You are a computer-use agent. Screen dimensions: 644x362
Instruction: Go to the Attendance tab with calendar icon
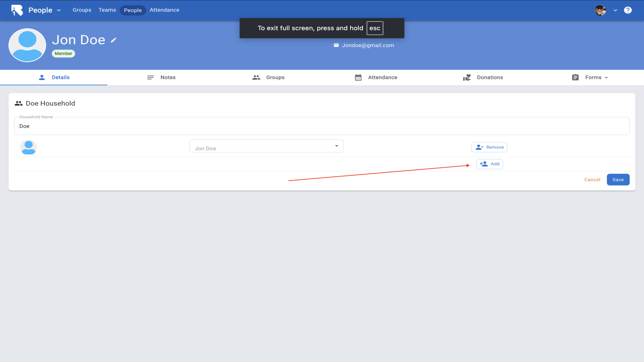pyautogui.click(x=376, y=77)
